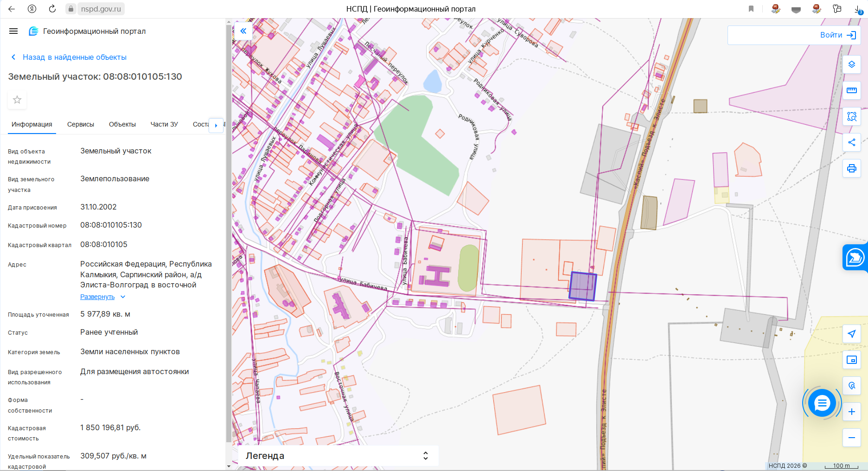Open the Объекты tab
The image size is (868, 471).
pyautogui.click(x=122, y=124)
